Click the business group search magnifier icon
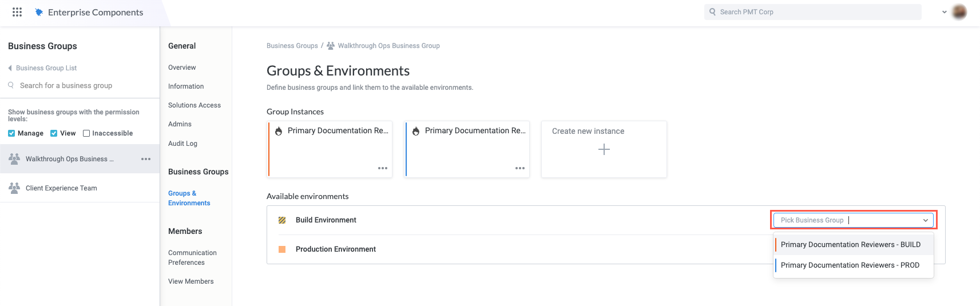 [x=11, y=85]
